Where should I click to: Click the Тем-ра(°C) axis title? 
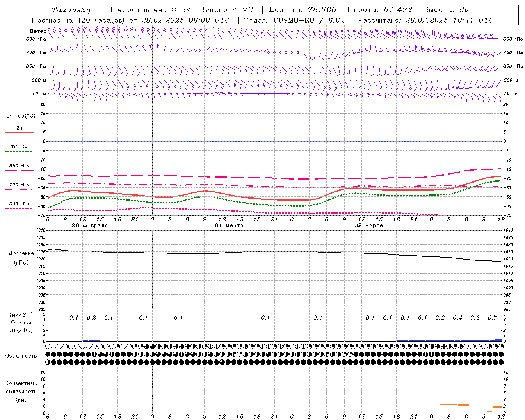tap(19, 116)
